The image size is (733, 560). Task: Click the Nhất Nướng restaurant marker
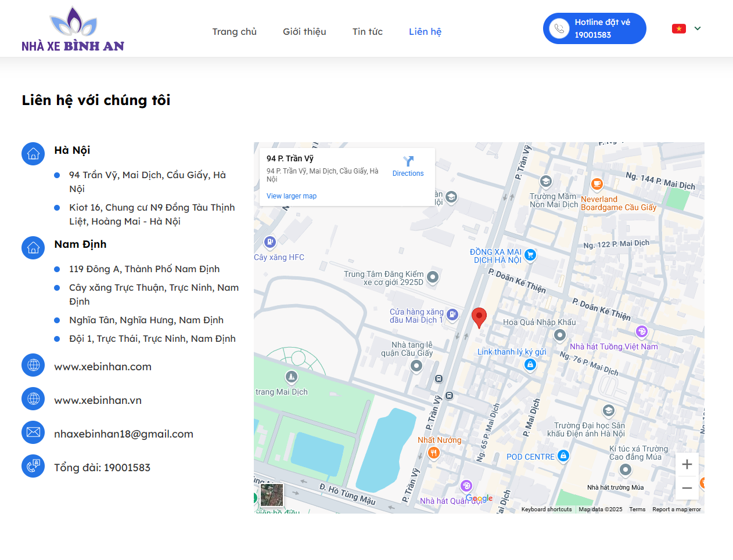[x=433, y=453]
